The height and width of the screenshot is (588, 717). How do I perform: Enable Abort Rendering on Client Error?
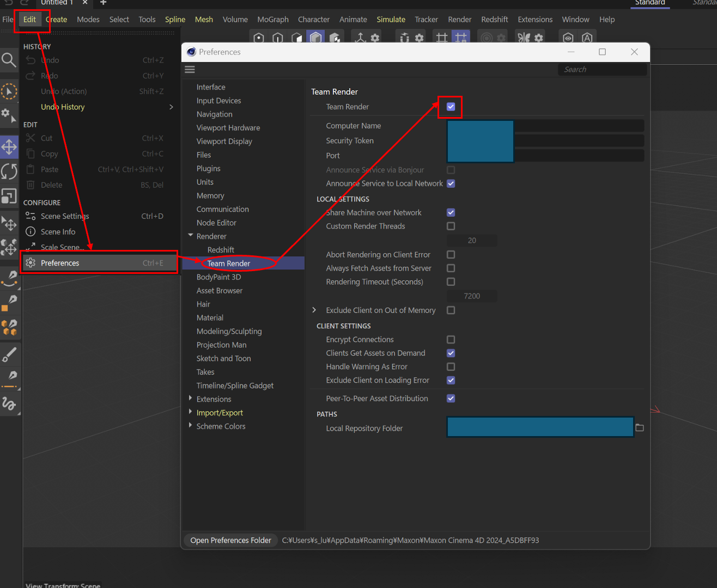tap(451, 254)
